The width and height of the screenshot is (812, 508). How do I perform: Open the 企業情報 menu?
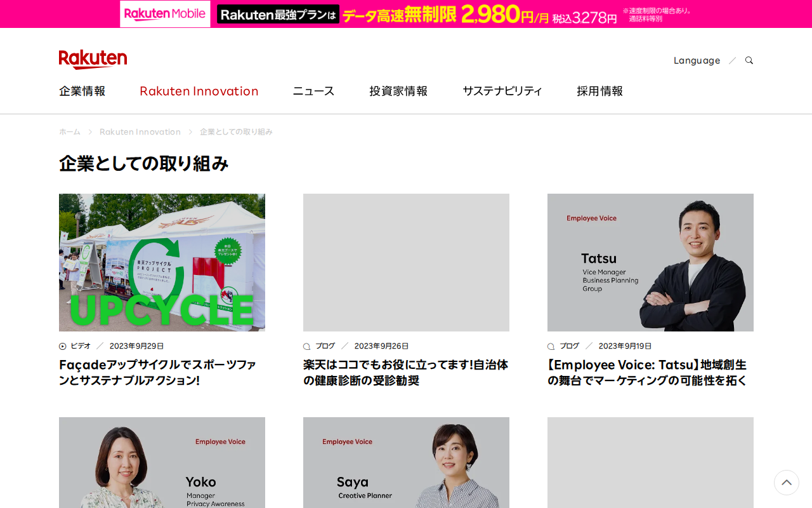pyautogui.click(x=82, y=91)
